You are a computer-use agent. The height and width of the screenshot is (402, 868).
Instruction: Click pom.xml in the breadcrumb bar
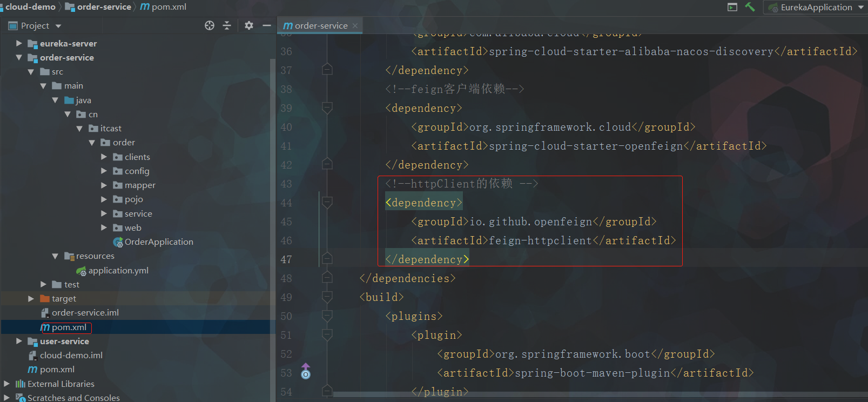pyautogui.click(x=169, y=6)
